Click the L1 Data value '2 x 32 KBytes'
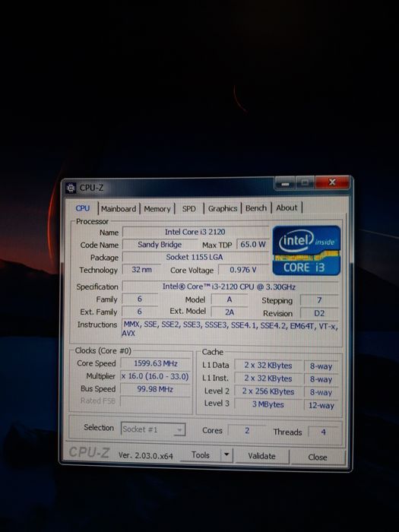 [x=268, y=366]
